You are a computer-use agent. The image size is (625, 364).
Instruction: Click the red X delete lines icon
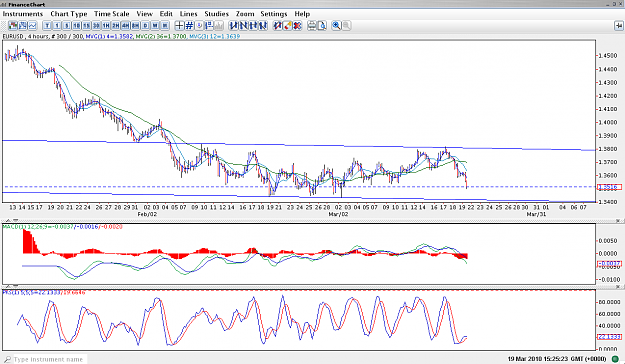point(297,26)
